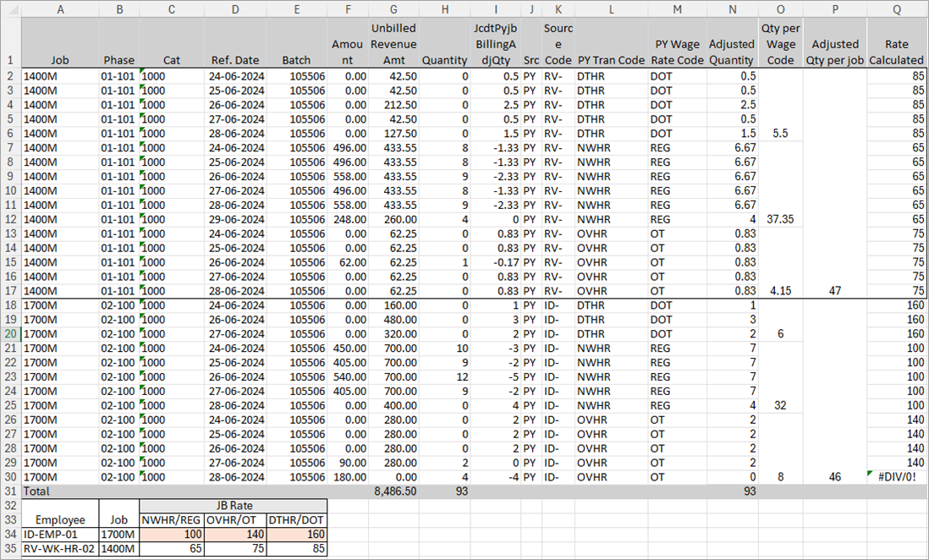This screenshot has width=929, height=560.
Task: Click rate 65 in the JB Rate table
Action: (171, 549)
